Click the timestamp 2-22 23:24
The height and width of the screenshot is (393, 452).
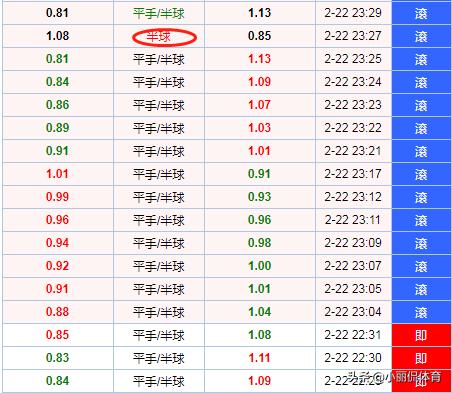353,82
